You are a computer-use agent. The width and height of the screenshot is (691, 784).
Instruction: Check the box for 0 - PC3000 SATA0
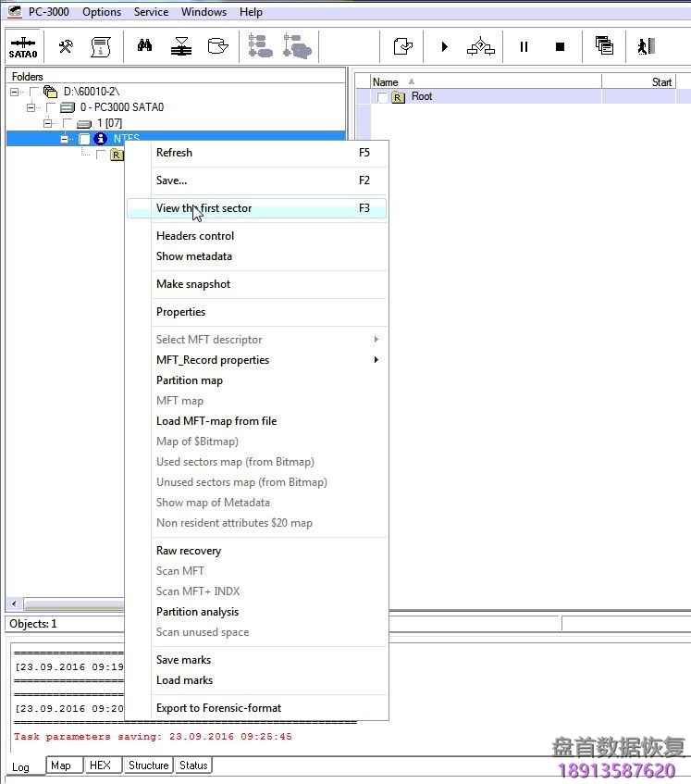pos(52,107)
